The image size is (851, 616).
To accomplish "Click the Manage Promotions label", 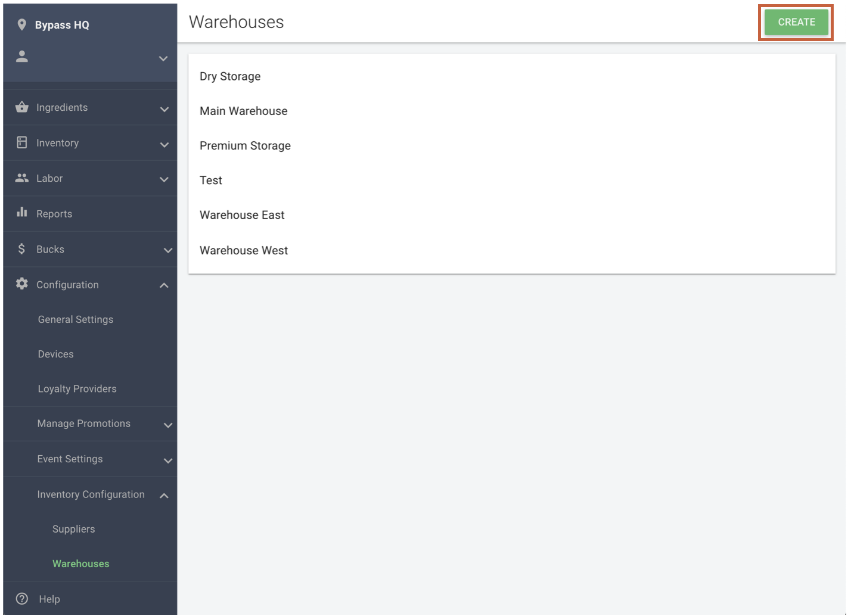I will pyautogui.click(x=83, y=424).
